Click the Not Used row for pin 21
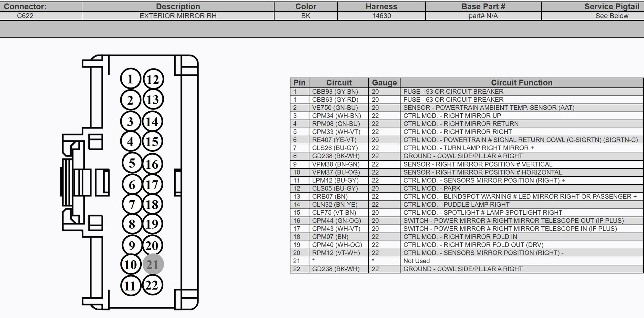The image size is (644, 318). tap(416, 261)
